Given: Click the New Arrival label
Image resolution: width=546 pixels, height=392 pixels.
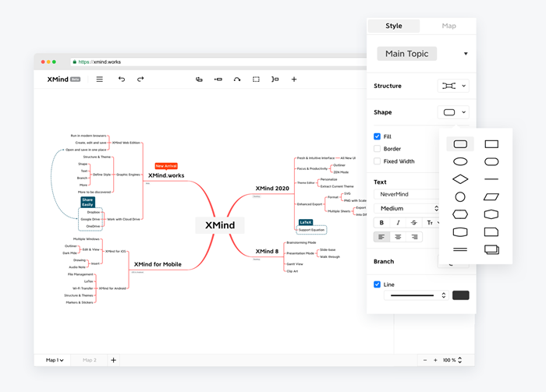Looking at the screenshot, I should tap(166, 166).
